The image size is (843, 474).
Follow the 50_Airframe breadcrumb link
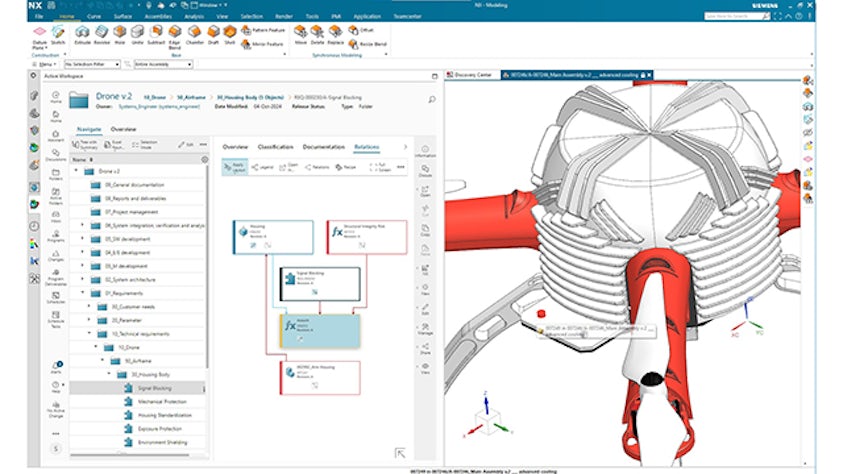click(x=192, y=97)
